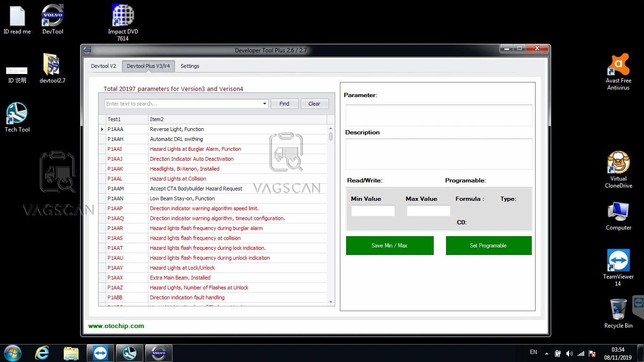The height and width of the screenshot is (362, 644).
Task: Select the Avast Free Antivirus desktop icon
Action: [x=619, y=72]
